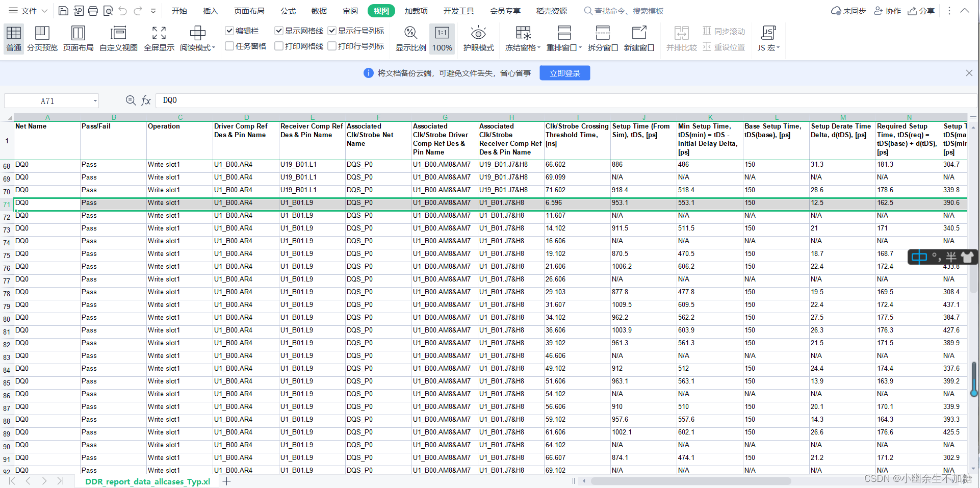Select the DDR_report_data_allcases_Typ.xl sheet tab

point(147,481)
